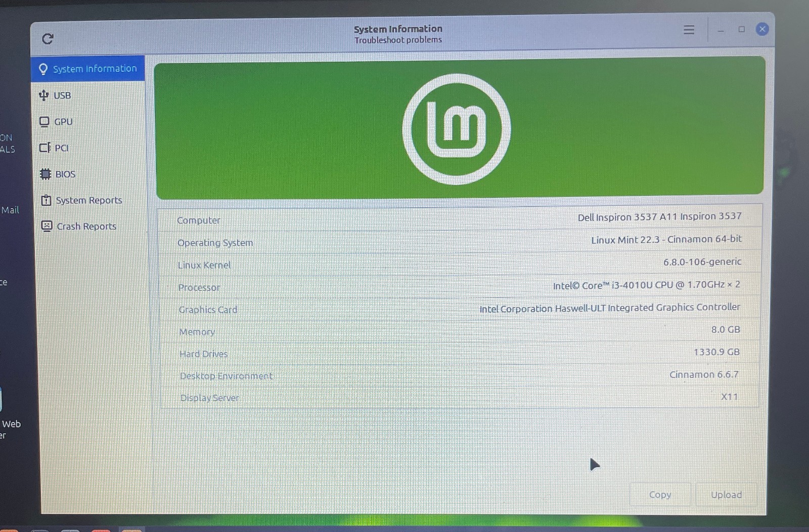Click the System Reports clipboard icon
Image resolution: width=809 pixels, height=532 pixels.
[x=46, y=200]
